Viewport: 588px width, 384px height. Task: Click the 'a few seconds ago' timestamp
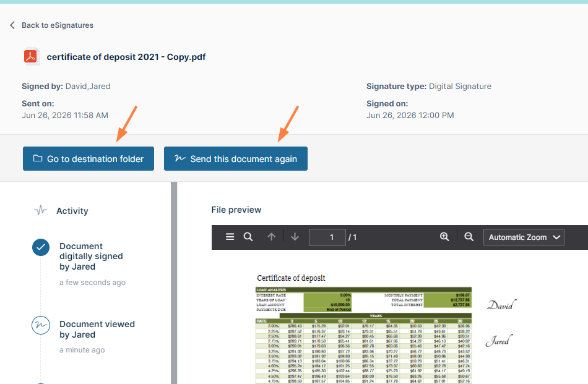click(x=92, y=283)
